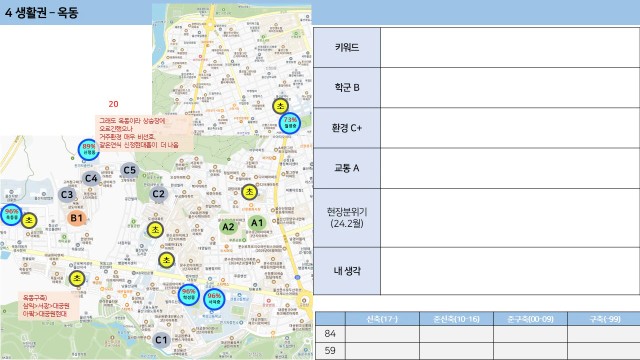This screenshot has width=640, height=360.
Task: Click the 89% school achievement circle
Action: pyautogui.click(x=89, y=149)
